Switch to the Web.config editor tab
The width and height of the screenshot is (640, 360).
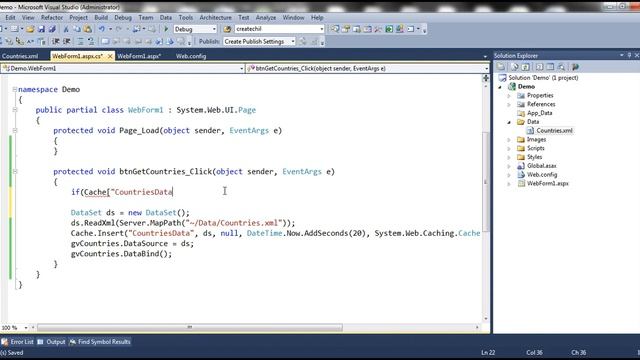coord(191,56)
